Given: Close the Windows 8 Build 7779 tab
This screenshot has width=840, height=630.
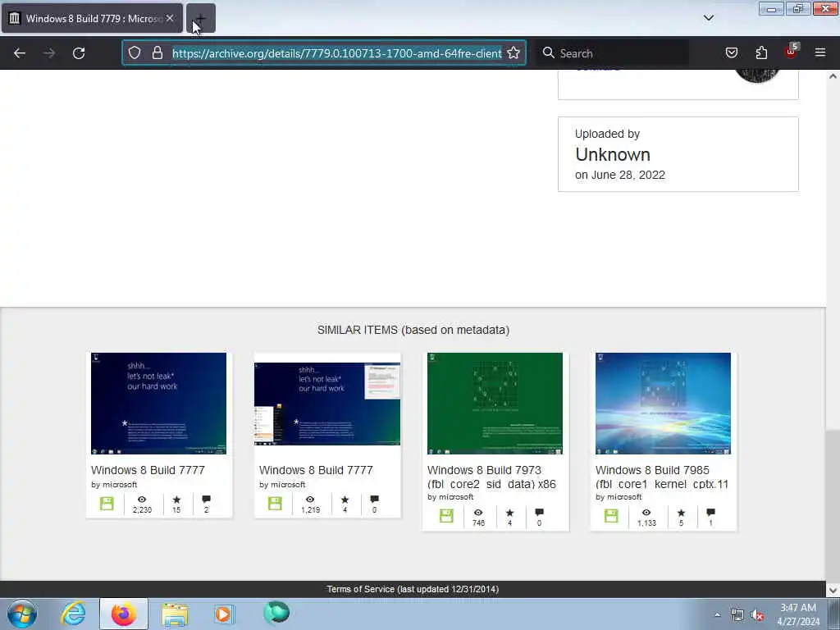Looking at the screenshot, I should (170, 18).
